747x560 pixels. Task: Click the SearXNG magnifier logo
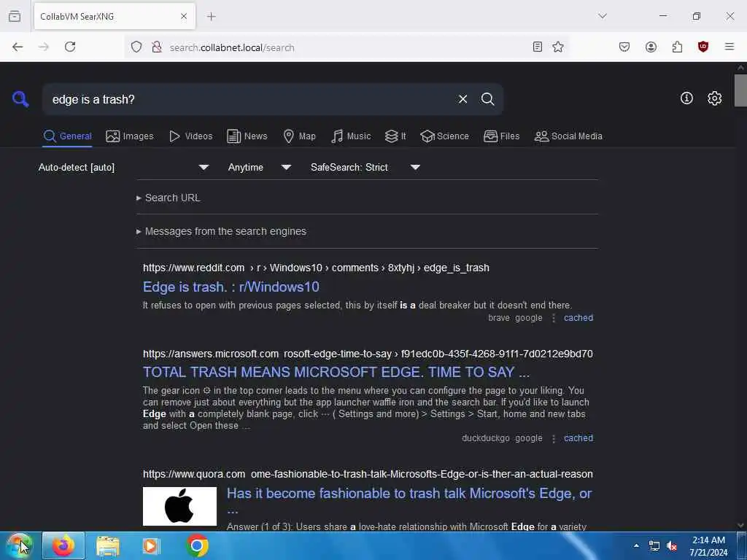coord(20,99)
